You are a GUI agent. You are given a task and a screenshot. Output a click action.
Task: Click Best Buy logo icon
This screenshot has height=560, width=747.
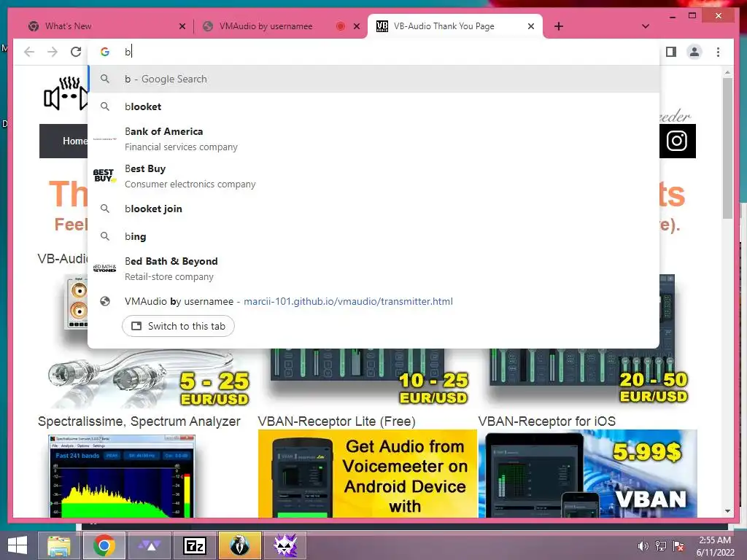click(x=104, y=175)
